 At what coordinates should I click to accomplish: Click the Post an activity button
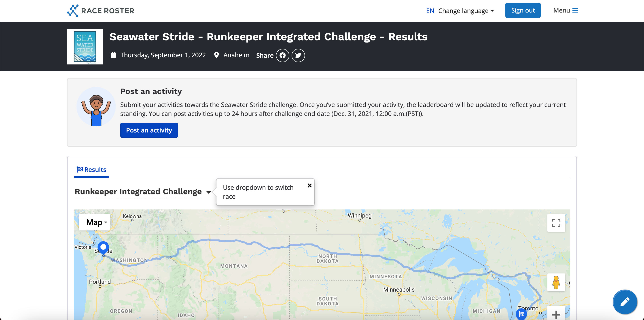tap(149, 130)
